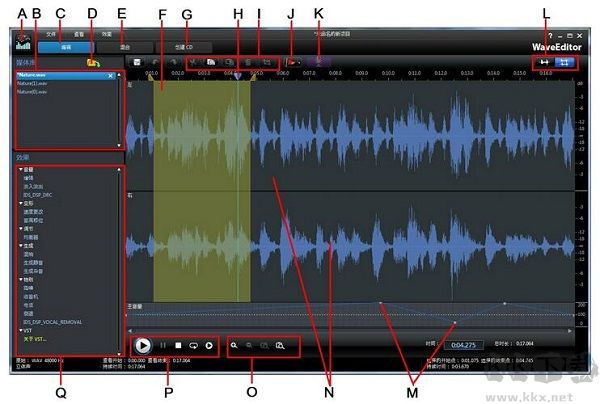Collapse the effects group directly below IDS_DSP_DRC
600x404 pixels.
[x=21, y=203]
